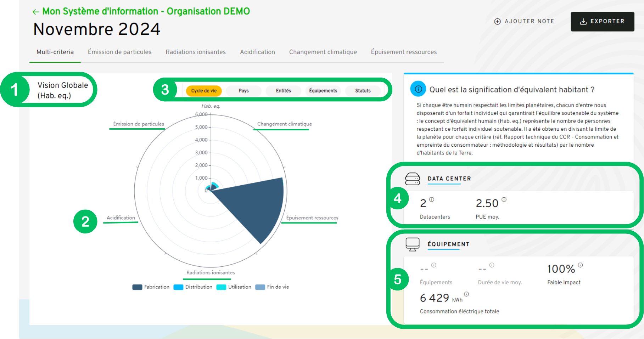
Task: Click Consommation éléctrique totale label
Action: pos(459,311)
